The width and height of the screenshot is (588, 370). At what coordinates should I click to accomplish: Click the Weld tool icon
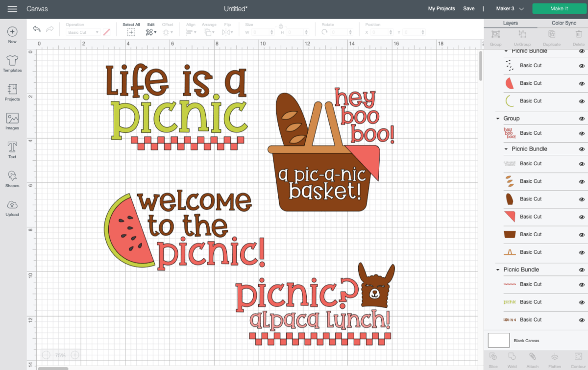(x=512, y=356)
